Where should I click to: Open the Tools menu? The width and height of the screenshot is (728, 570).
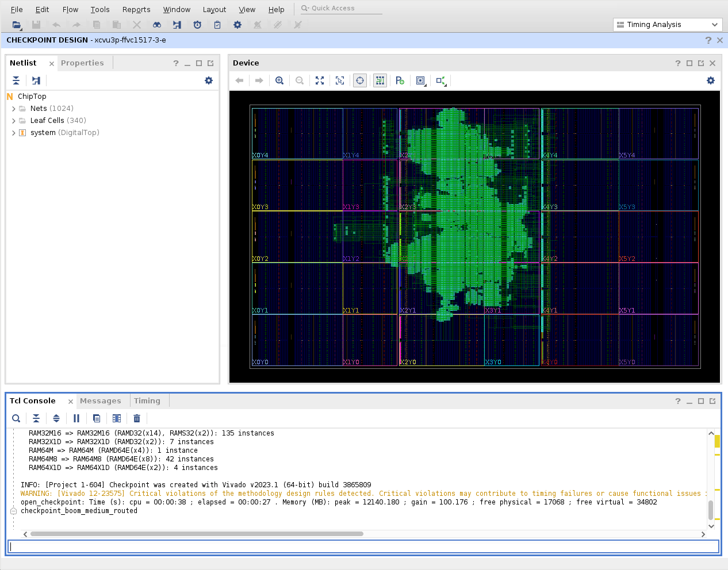pos(100,10)
